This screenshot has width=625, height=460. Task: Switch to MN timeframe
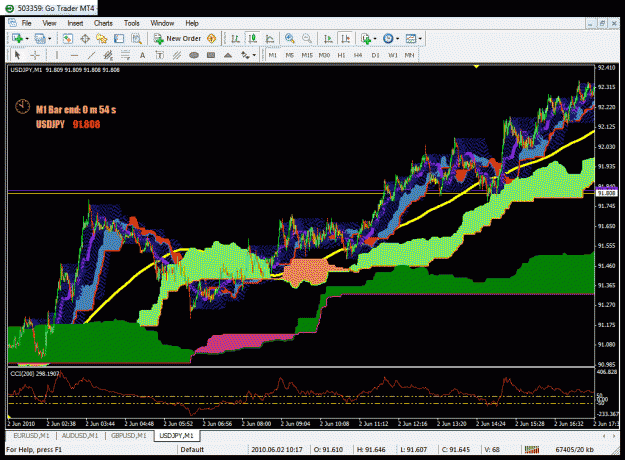(x=409, y=55)
